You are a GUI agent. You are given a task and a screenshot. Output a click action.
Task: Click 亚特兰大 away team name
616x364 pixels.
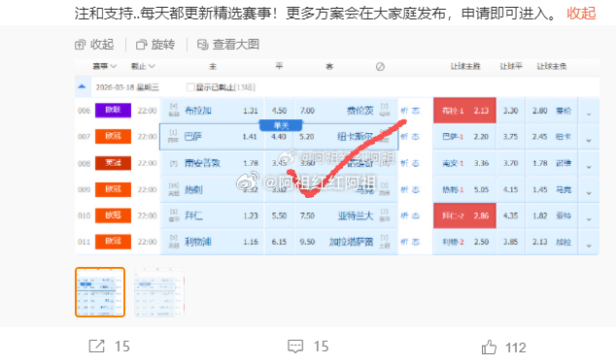(x=356, y=215)
